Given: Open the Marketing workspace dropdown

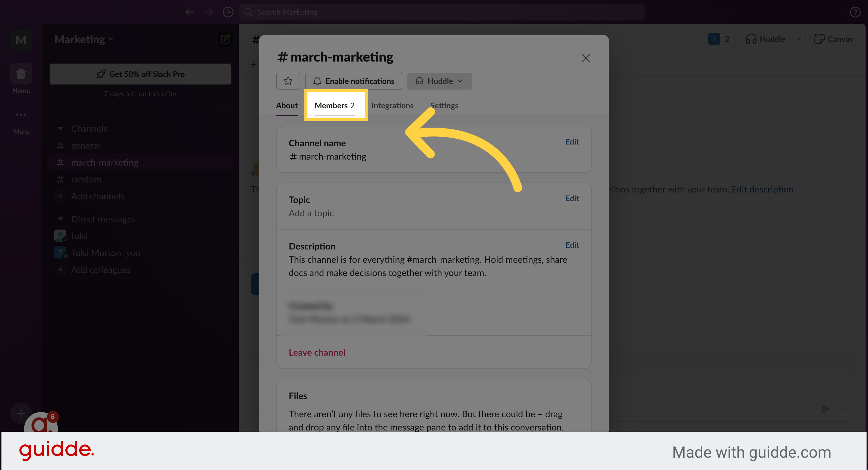Looking at the screenshot, I should point(83,39).
